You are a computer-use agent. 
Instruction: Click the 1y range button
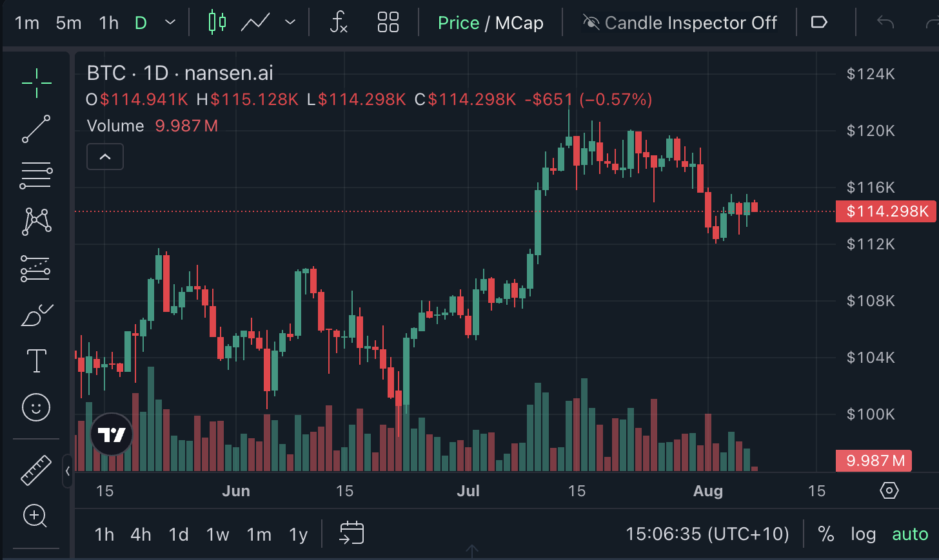click(x=298, y=534)
